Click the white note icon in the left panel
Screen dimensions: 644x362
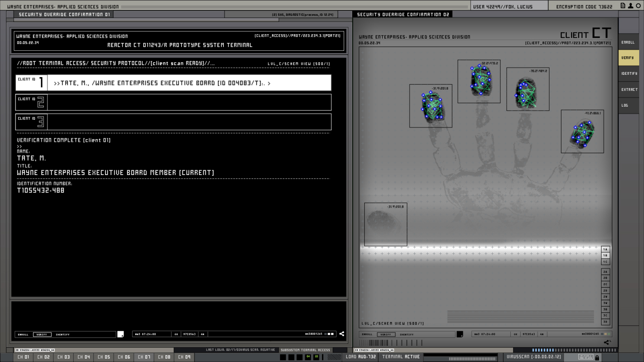[120, 334]
